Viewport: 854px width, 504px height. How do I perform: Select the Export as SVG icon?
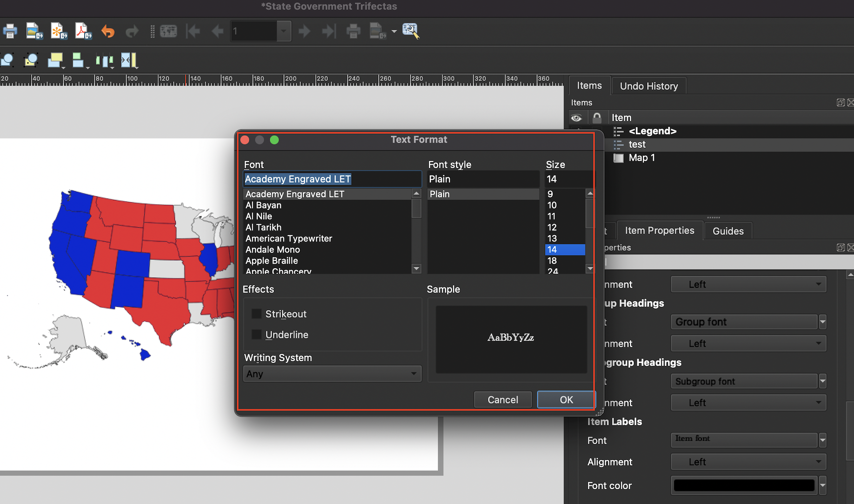59,31
